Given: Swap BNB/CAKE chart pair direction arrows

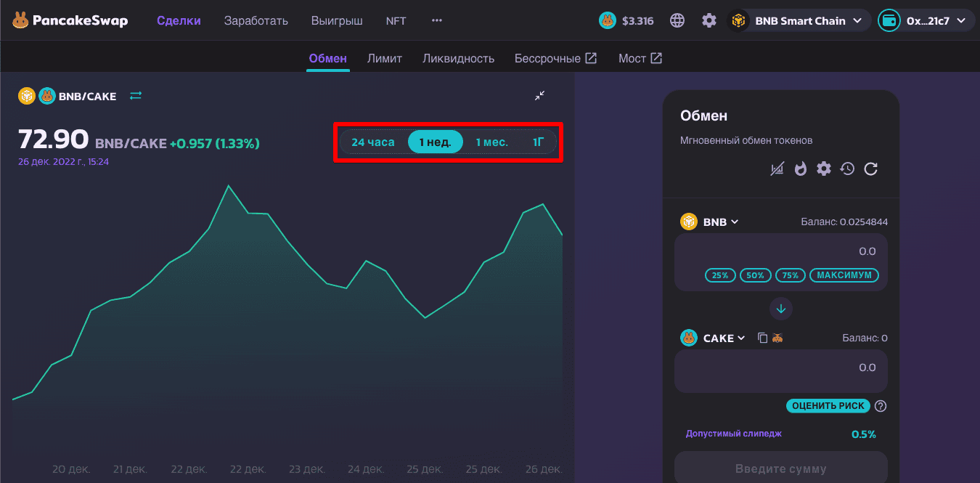Looking at the screenshot, I should 136,96.
